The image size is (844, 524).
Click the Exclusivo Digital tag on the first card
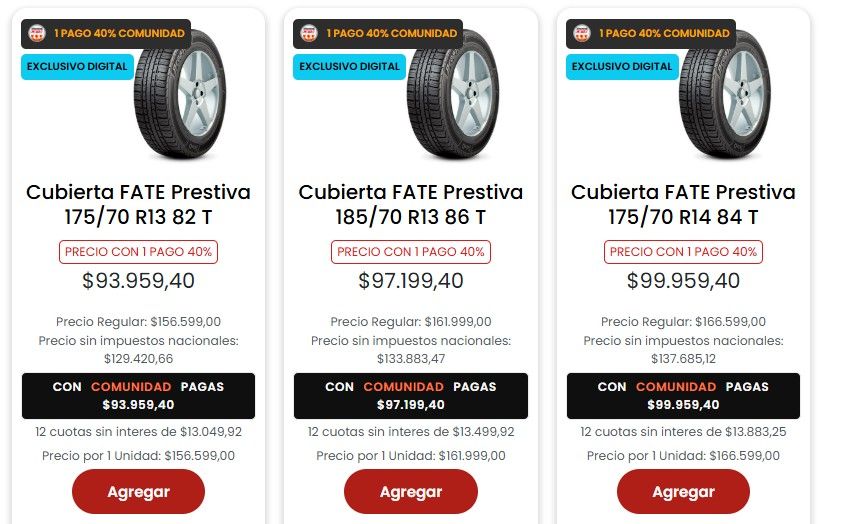tap(77, 67)
